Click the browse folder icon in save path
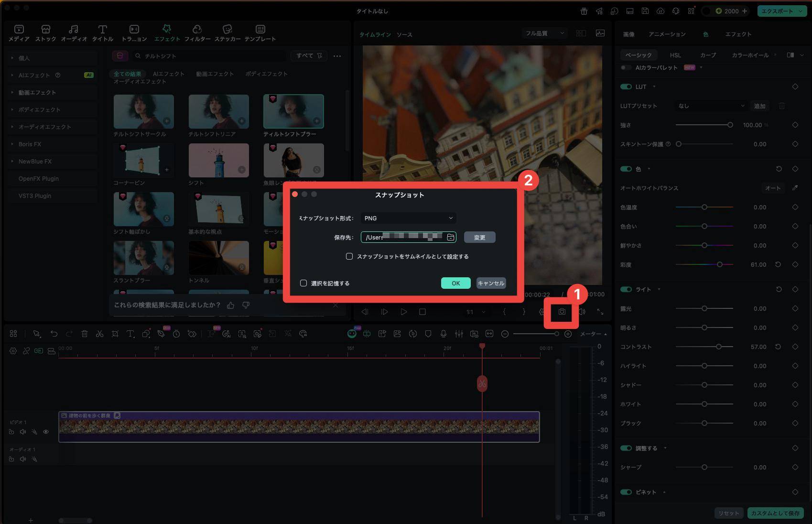 coord(450,237)
